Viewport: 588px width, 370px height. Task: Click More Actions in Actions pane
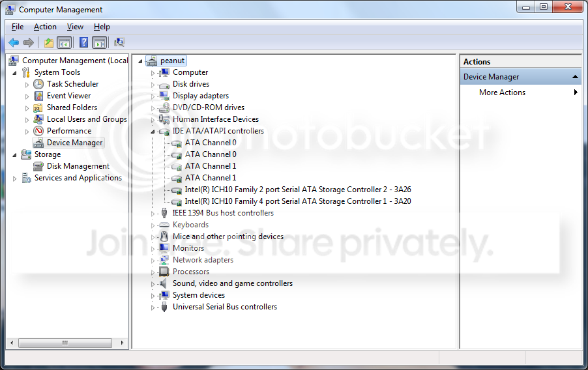click(x=502, y=92)
